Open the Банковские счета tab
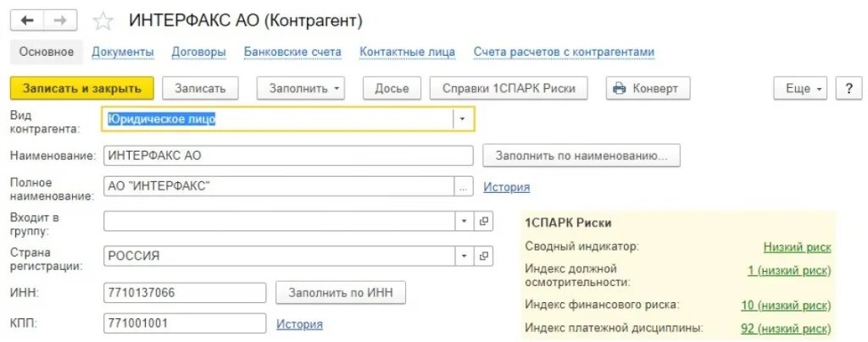The width and height of the screenshot is (868, 342). tap(292, 52)
